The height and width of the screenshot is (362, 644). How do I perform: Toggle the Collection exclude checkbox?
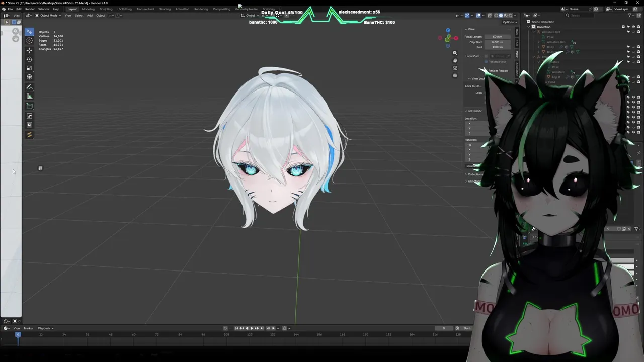[623, 27]
